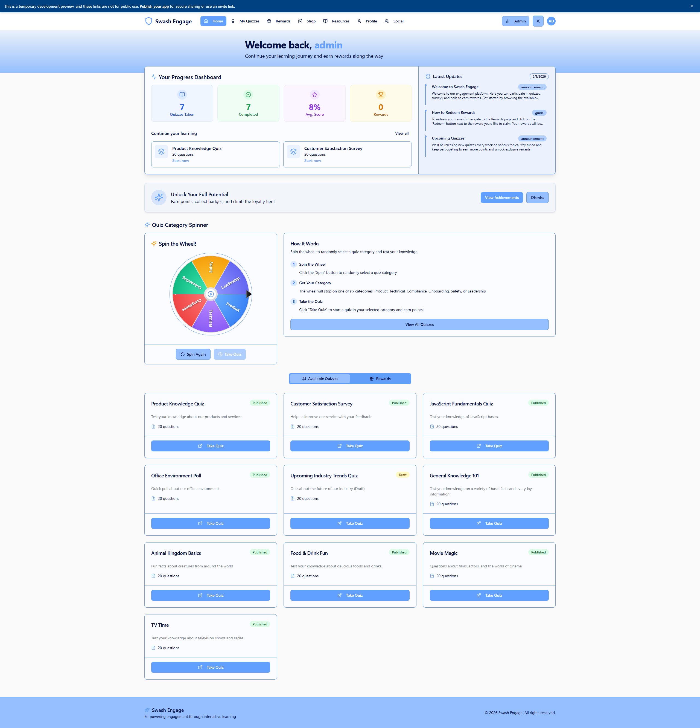
Task: Click the Unlock Your Full Potential sparkle icon
Action: pos(159,198)
